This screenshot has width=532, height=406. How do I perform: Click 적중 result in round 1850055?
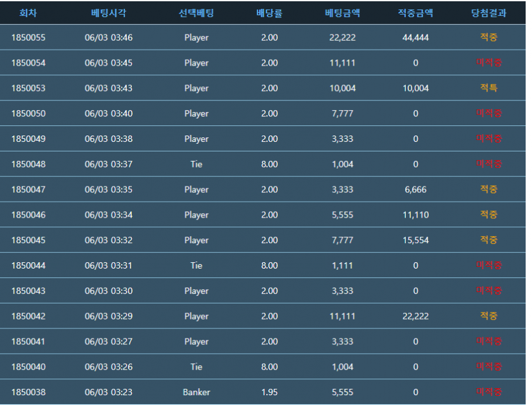(489, 37)
